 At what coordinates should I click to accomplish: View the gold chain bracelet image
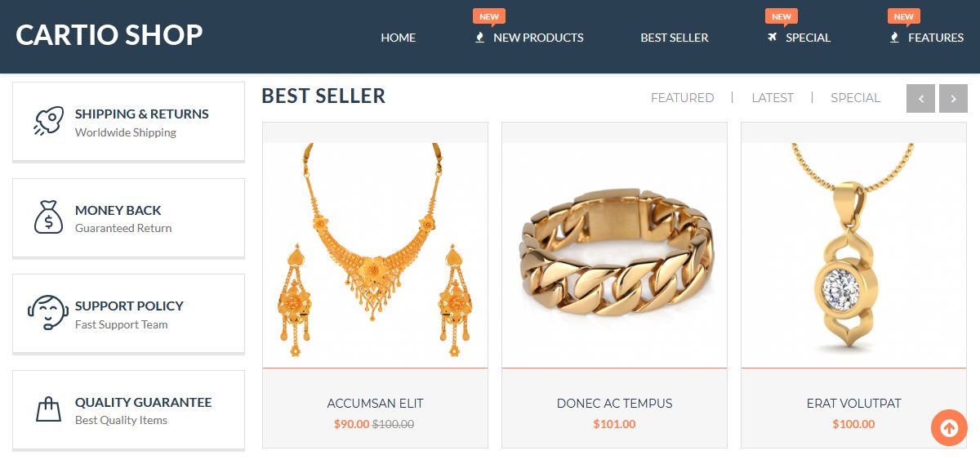614,255
